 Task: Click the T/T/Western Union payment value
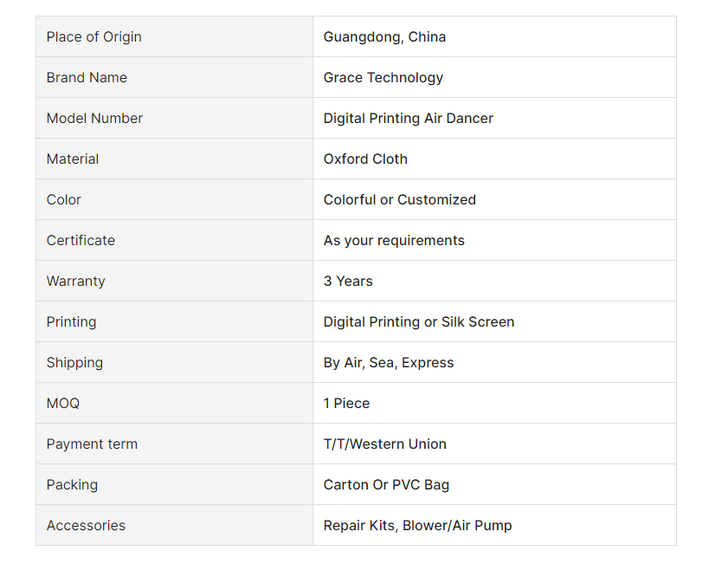pos(385,444)
